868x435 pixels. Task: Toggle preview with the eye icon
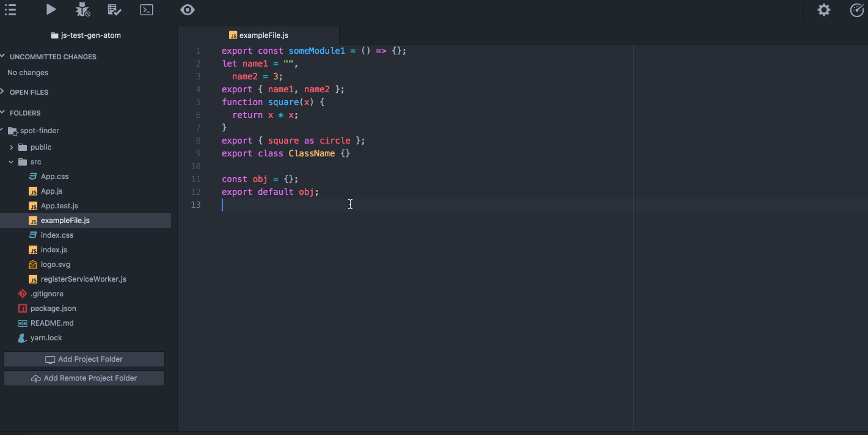coord(187,10)
